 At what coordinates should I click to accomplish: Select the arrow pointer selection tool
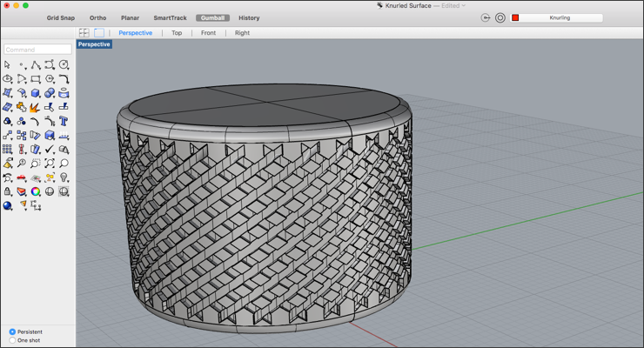click(x=7, y=65)
